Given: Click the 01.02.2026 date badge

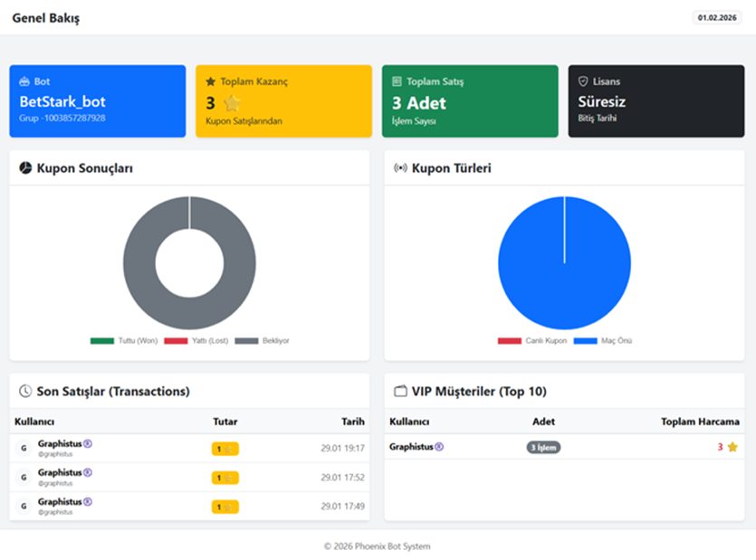Looking at the screenshot, I should [717, 17].
